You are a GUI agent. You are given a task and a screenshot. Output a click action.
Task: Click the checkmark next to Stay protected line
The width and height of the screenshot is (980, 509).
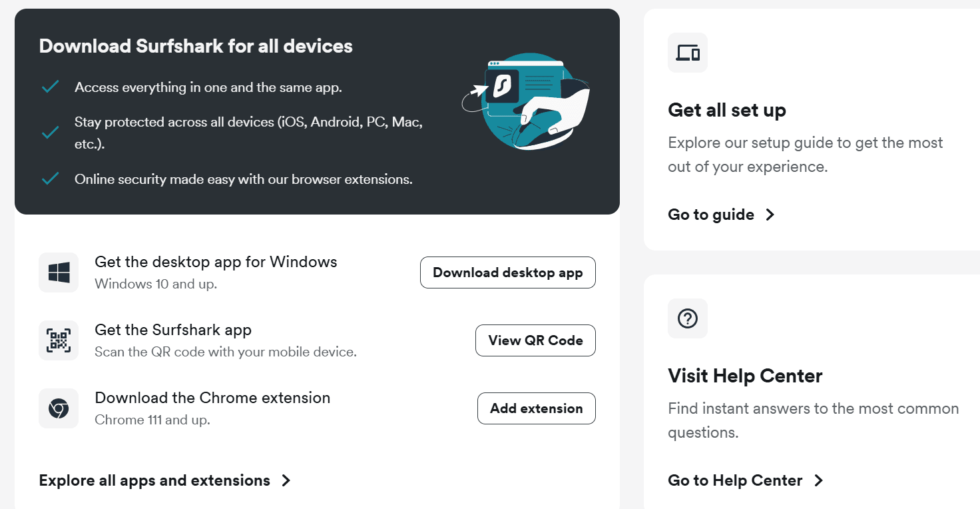click(x=49, y=132)
